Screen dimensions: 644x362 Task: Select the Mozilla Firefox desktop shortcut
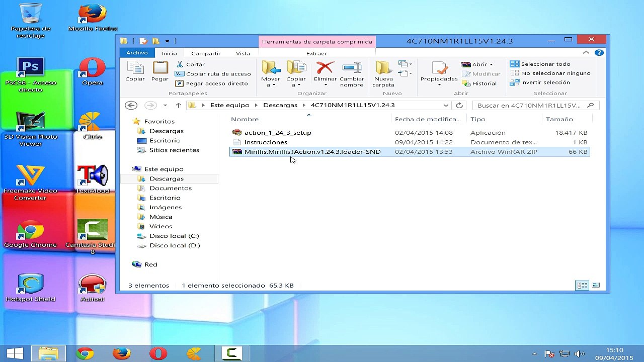pos(93,18)
